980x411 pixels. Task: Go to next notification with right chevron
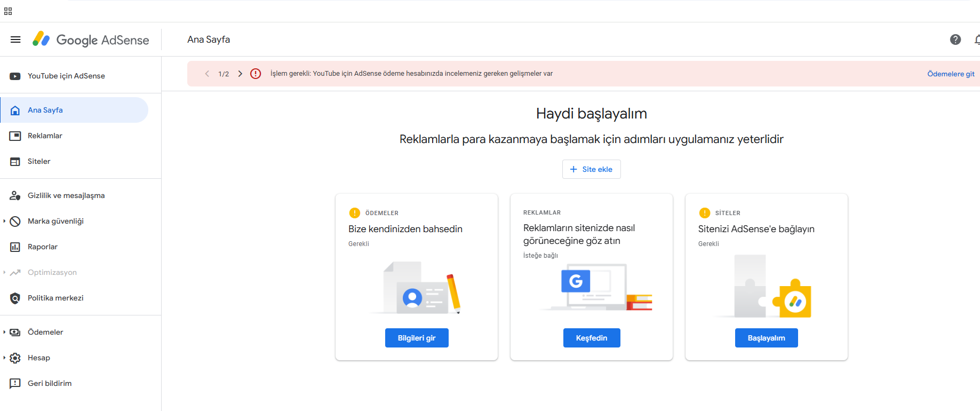click(240, 74)
